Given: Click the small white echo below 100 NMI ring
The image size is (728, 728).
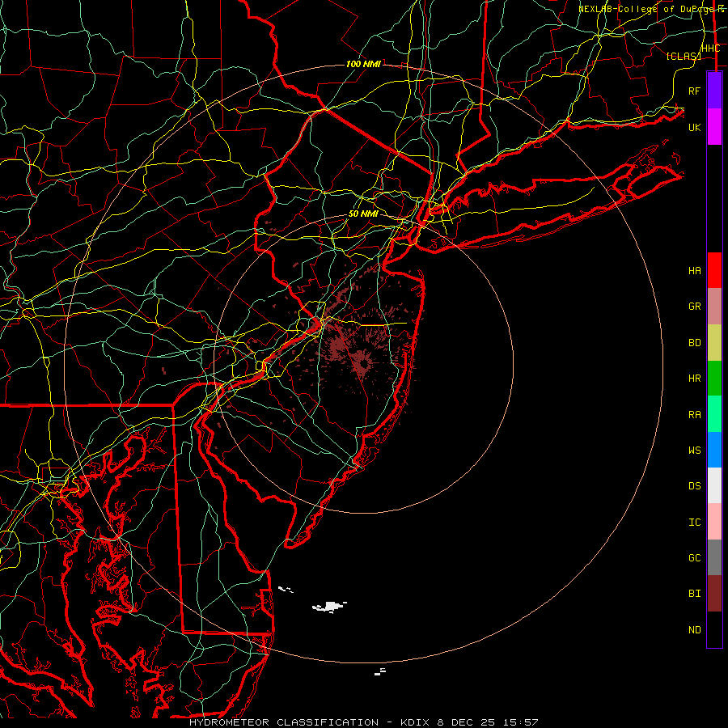Looking at the screenshot, I should (x=380, y=671).
